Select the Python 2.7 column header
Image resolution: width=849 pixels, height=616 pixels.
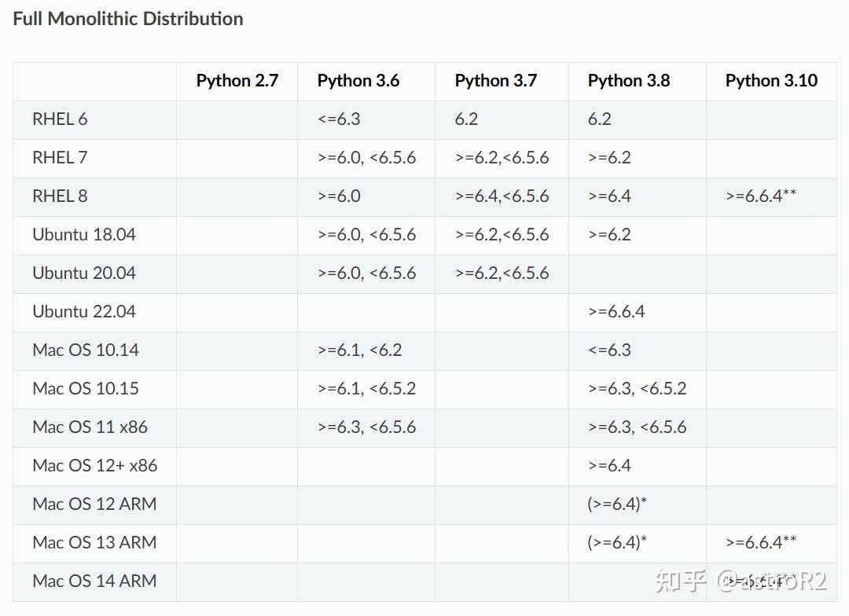pyautogui.click(x=237, y=81)
